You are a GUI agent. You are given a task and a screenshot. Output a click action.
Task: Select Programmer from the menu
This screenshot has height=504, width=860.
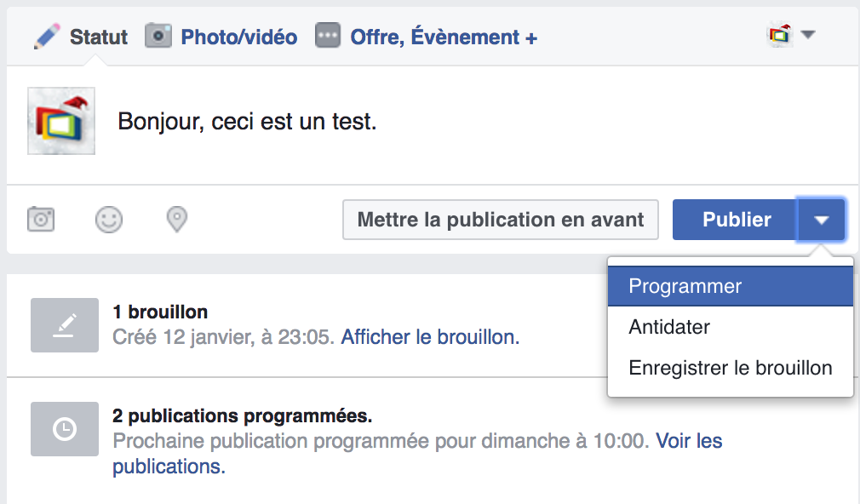pos(684,285)
